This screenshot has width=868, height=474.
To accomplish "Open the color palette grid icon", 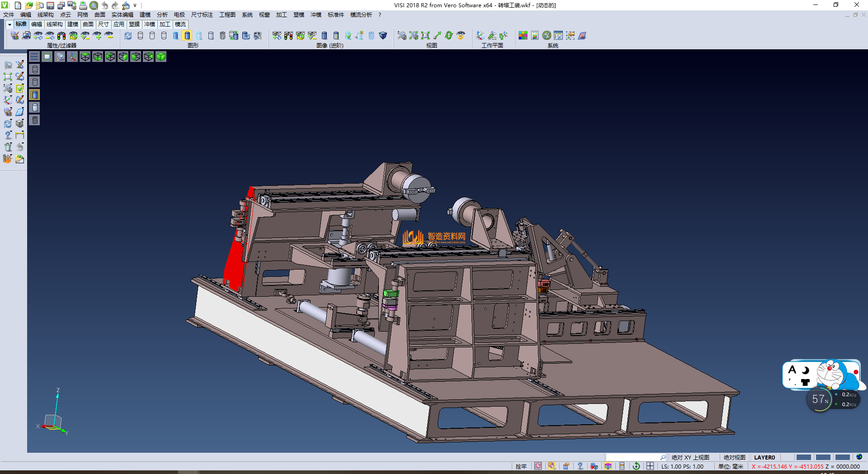I will pyautogui.click(x=523, y=36).
